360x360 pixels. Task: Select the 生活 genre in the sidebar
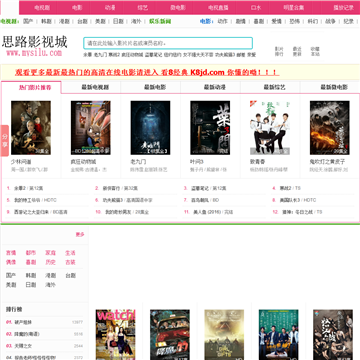click(x=70, y=253)
